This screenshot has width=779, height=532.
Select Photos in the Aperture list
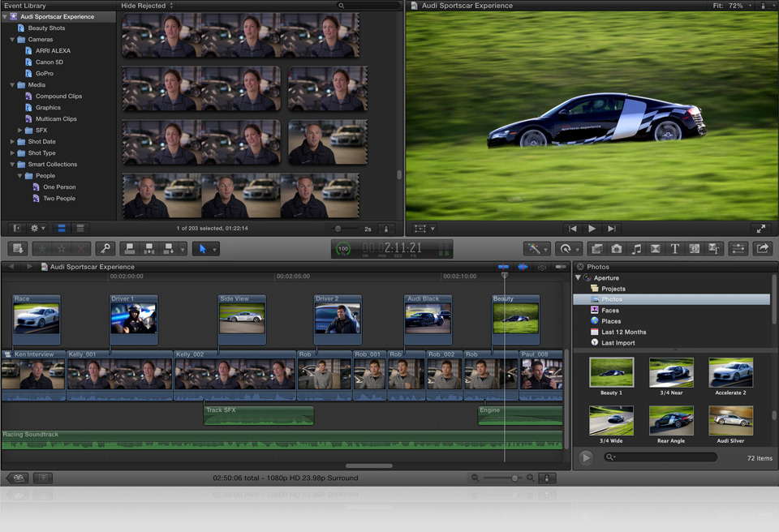point(672,299)
